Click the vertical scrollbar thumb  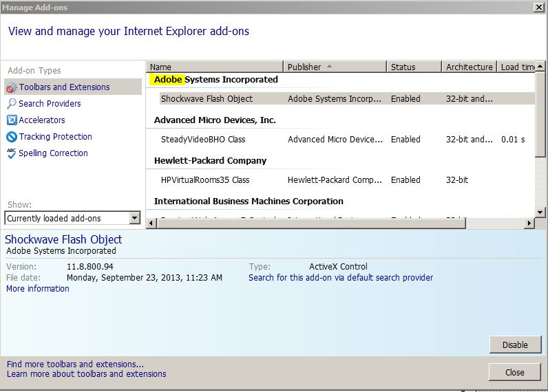(540, 114)
